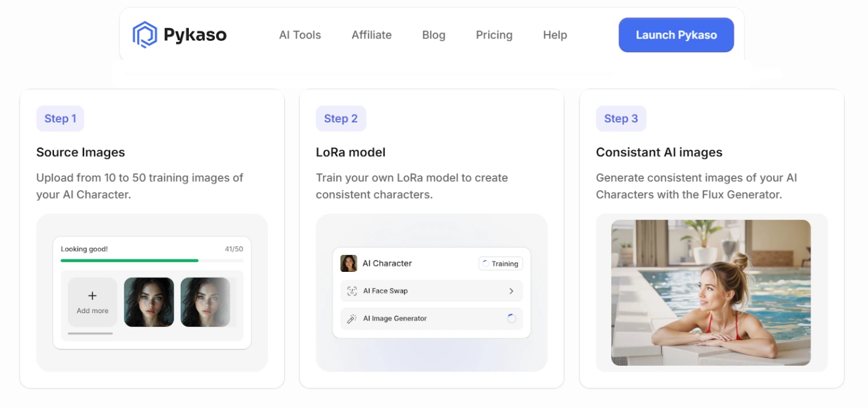
Task: Click the AI Image Generator magic wand icon
Action: [x=352, y=319]
